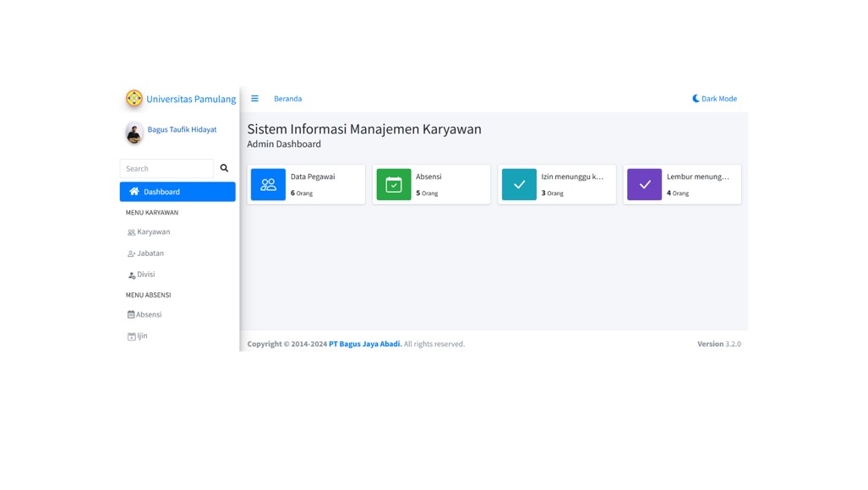
Task: Click the Izin menunggu k... card title
Action: tap(572, 177)
